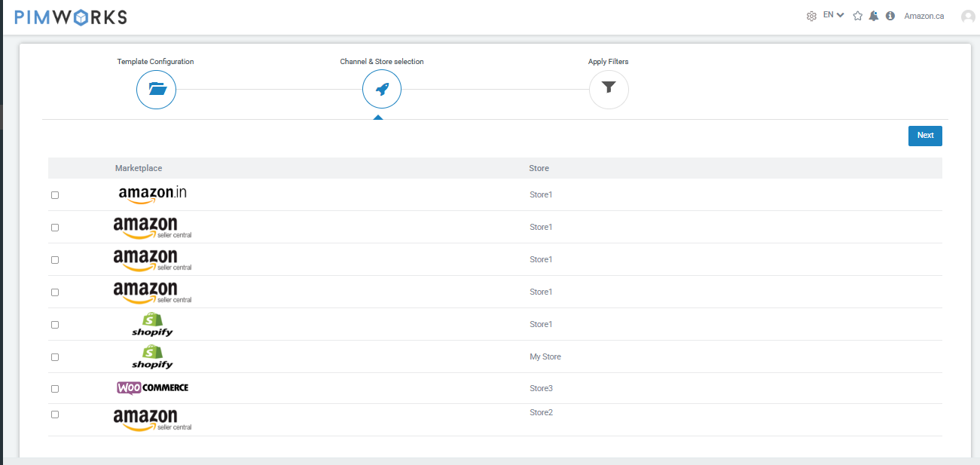Open the Amazon.ca account menu
The height and width of the screenshot is (465, 980).
[x=924, y=16]
